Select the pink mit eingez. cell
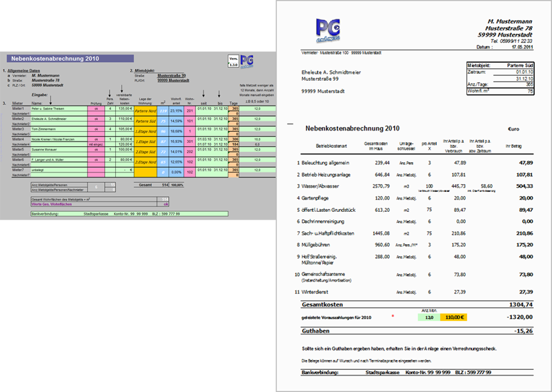552x392 pixels. 96,144
